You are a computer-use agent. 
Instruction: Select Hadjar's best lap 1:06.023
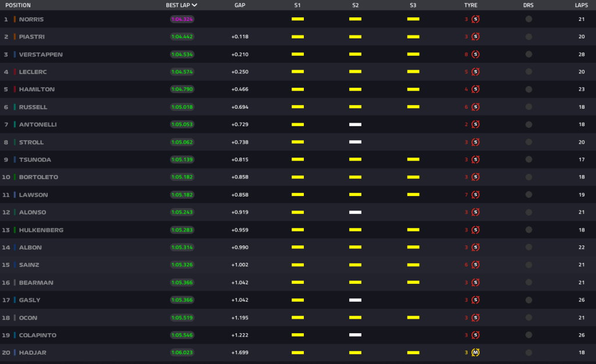[182, 352]
